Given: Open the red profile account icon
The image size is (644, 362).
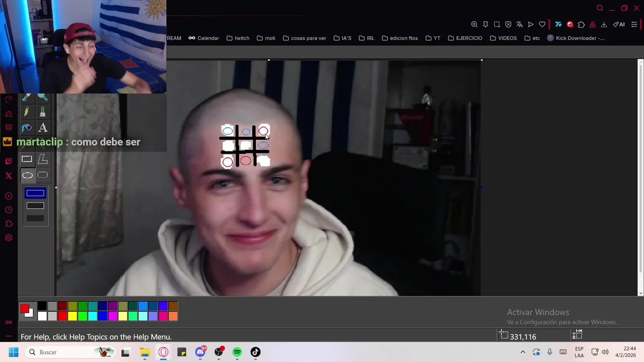Looking at the screenshot, I should (593, 24).
